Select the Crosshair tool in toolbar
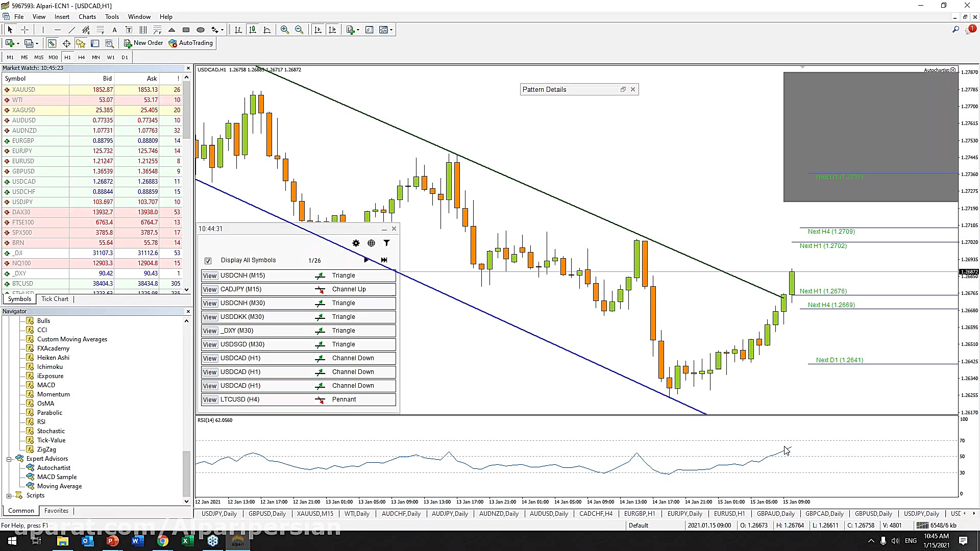The image size is (980, 551). [x=24, y=30]
